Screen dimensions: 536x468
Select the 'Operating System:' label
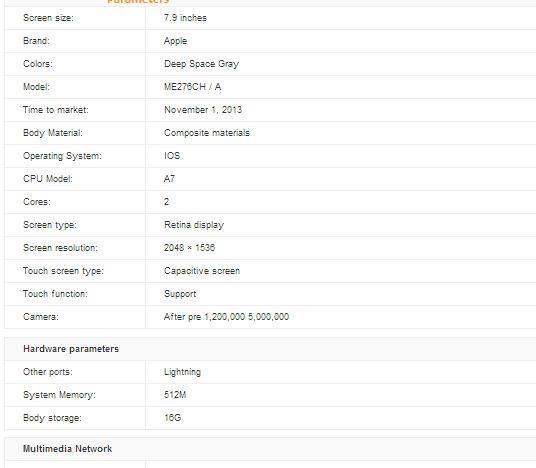(x=62, y=156)
